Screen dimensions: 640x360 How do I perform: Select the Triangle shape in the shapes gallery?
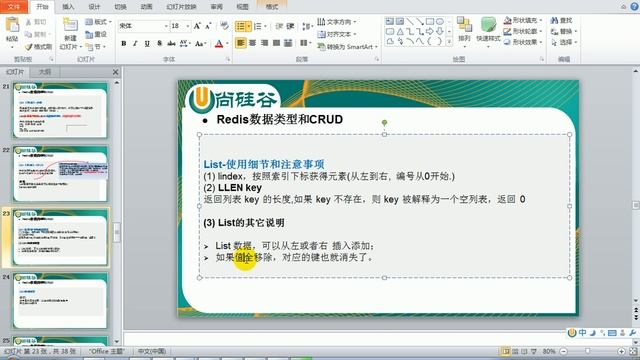pyautogui.click(x=400, y=31)
